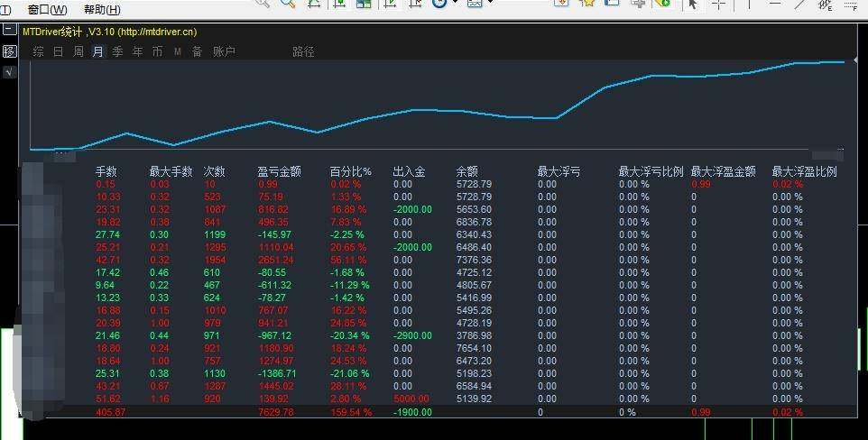
Task: Click the 移 move icon on left edge
Action: click(9, 51)
